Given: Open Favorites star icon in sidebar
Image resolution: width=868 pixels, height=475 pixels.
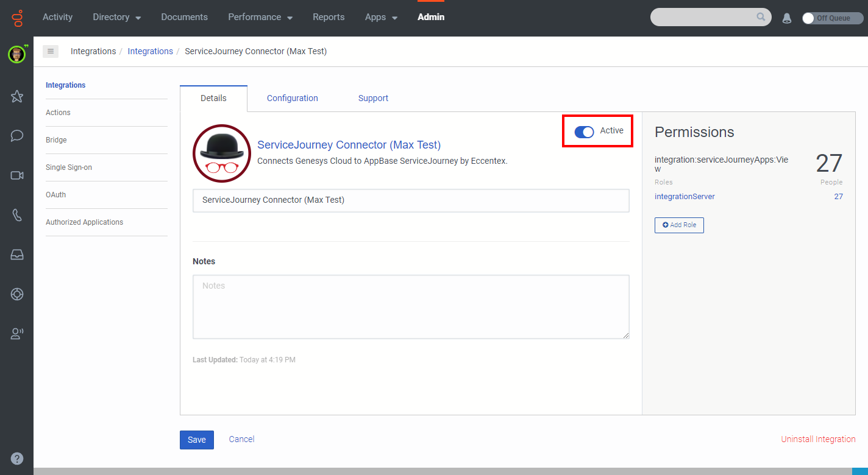Looking at the screenshot, I should (x=17, y=96).
